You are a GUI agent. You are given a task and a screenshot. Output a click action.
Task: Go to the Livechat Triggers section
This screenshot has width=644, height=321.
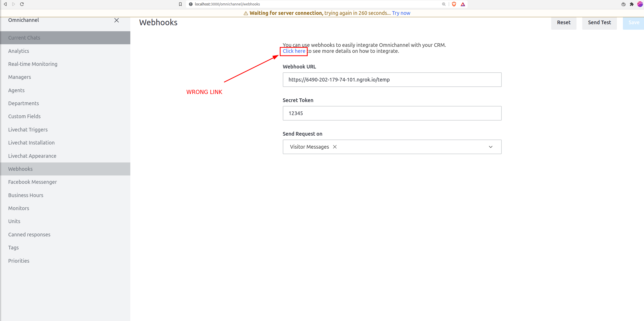[28, 130]
